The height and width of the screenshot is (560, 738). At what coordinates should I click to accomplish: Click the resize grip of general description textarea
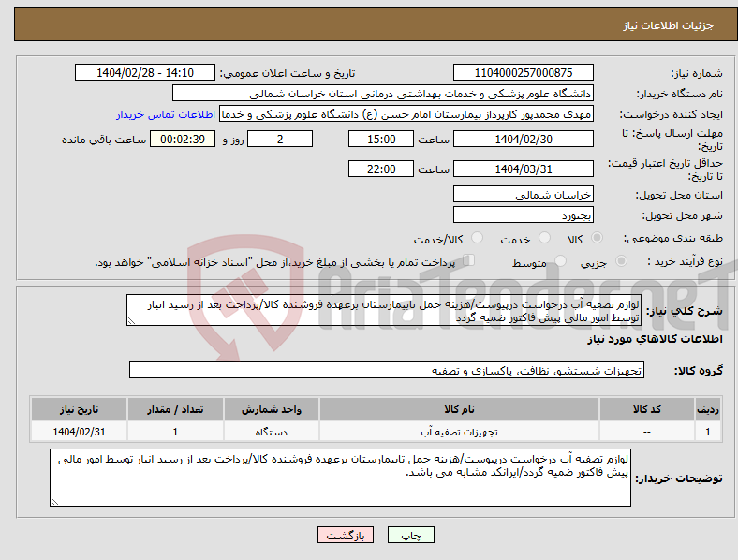(131, 321)
